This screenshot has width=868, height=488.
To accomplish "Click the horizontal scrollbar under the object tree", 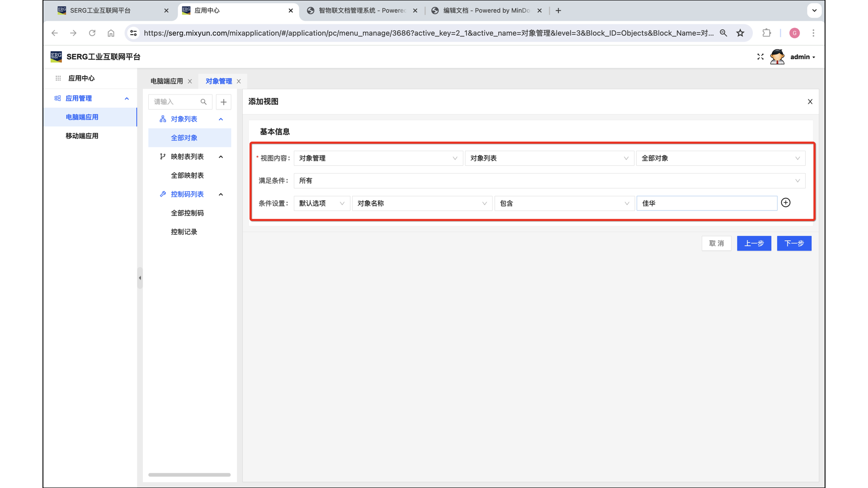I will 189,475.
